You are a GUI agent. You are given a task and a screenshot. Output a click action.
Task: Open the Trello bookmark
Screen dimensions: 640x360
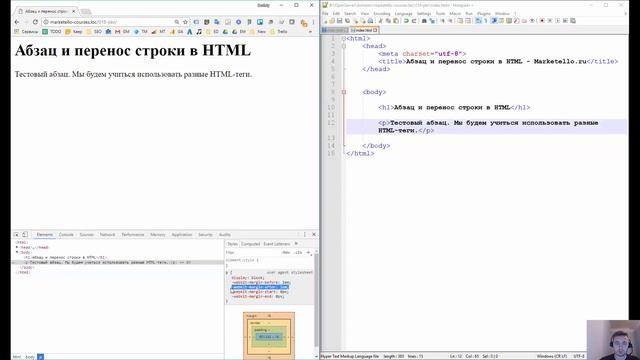click(280, 31)
